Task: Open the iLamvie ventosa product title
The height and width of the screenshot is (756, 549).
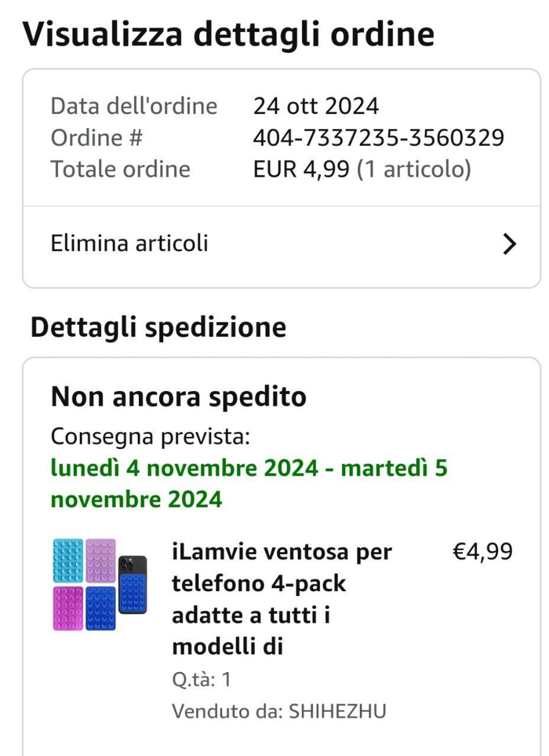Action: point(282,599)
